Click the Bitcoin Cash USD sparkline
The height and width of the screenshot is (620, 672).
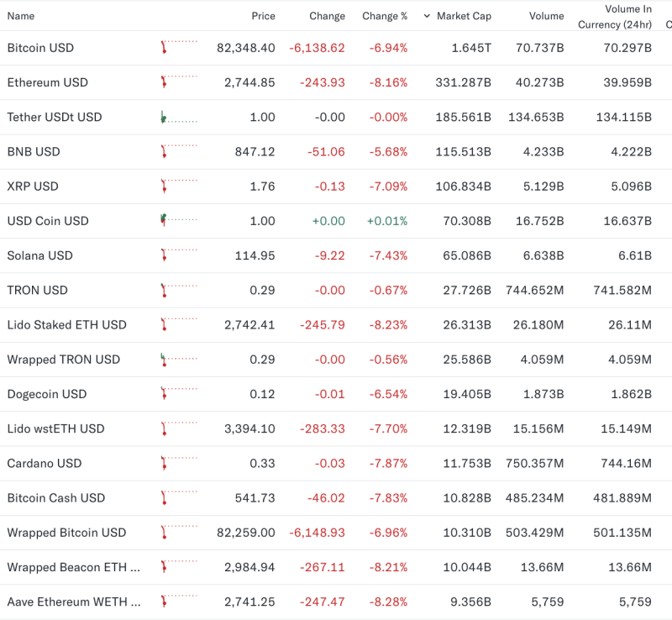point(176,497)
